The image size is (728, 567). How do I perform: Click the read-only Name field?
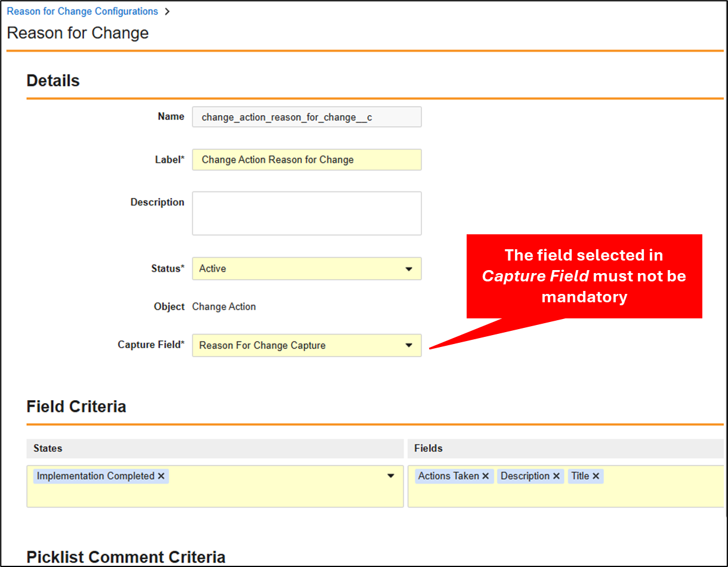tap(307, 117)
